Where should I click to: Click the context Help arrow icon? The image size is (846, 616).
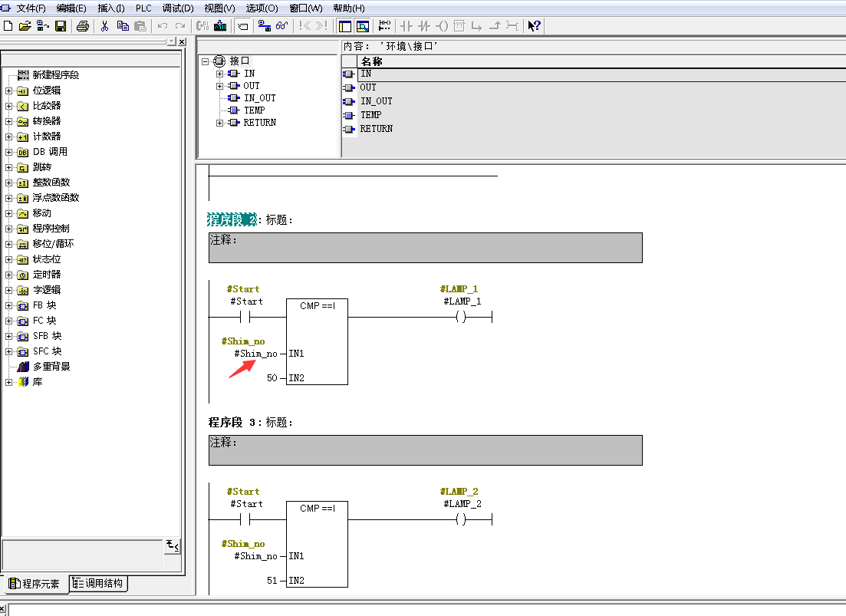click(535, 26)
